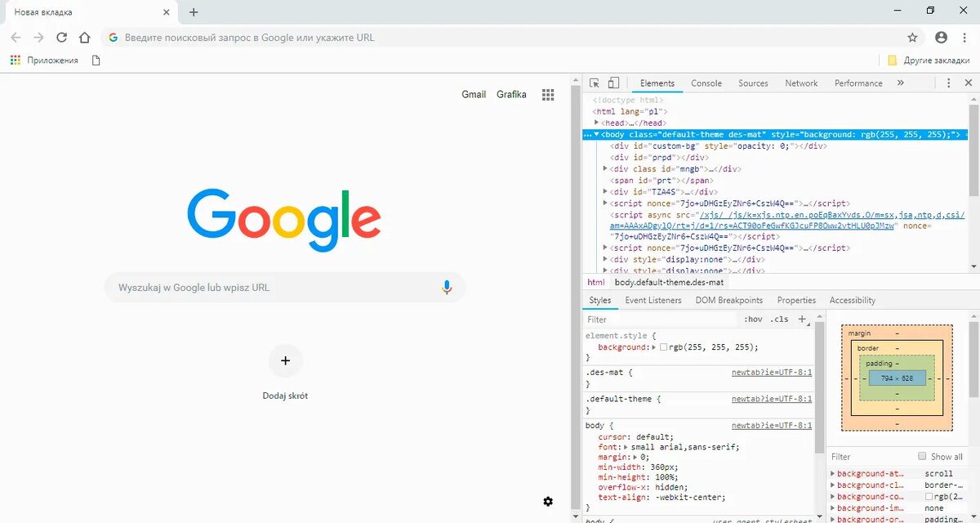This screenshot has width=980, height=523.
Task: Add a new style rule
Action: (x=802, y=320)
